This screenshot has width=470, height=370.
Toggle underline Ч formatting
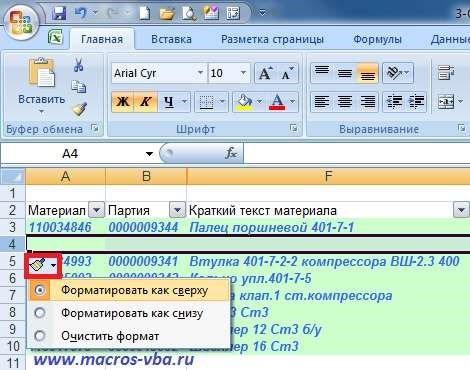pyautogui.click(x=169, y=101)
